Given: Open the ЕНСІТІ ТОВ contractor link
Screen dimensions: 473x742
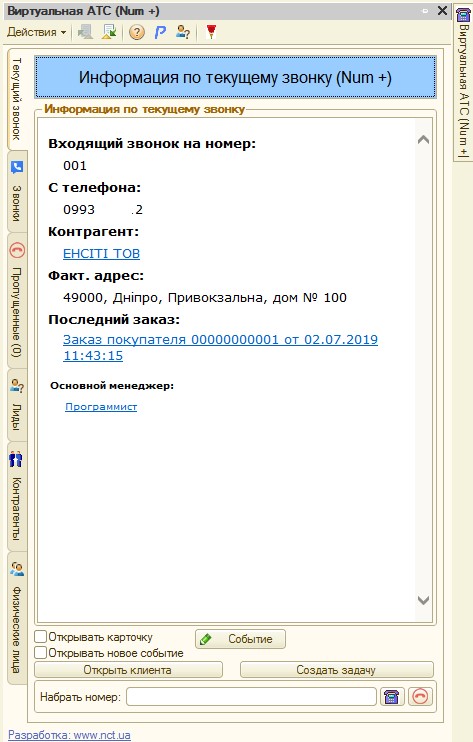Looking at the screenshot, I should coord(101,254).
